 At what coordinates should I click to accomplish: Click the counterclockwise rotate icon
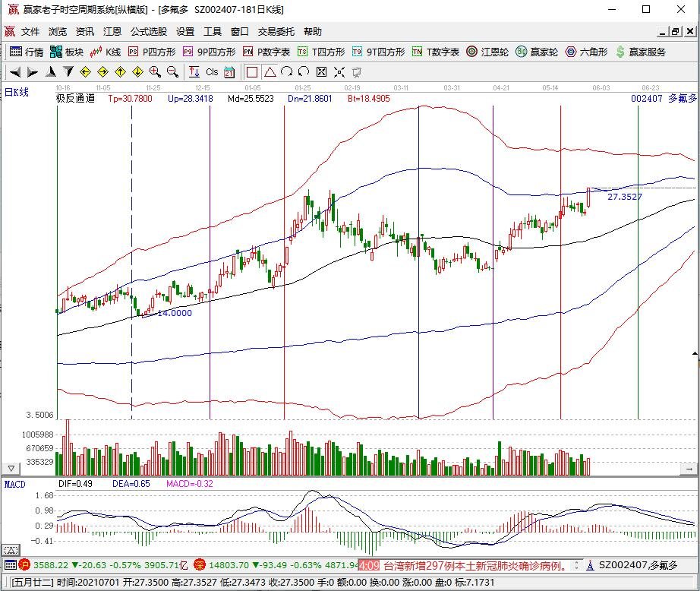click(x=304, y=72)
